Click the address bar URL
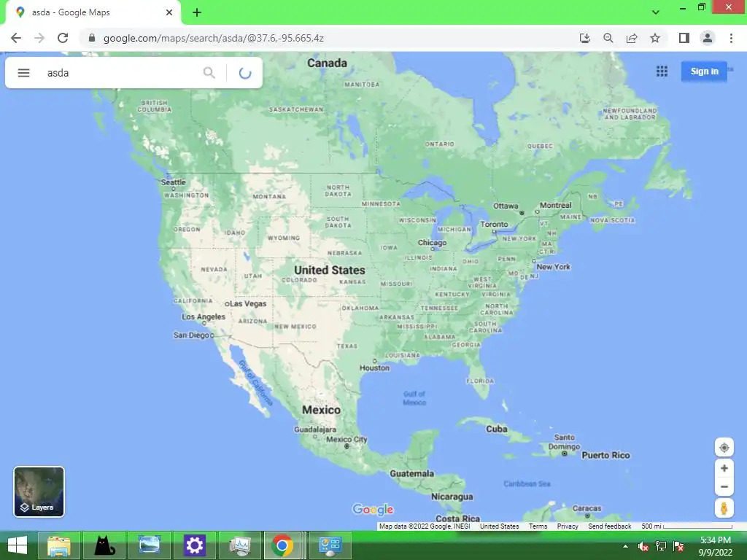This screenshot has width=747, height=560. pos(214,38)
